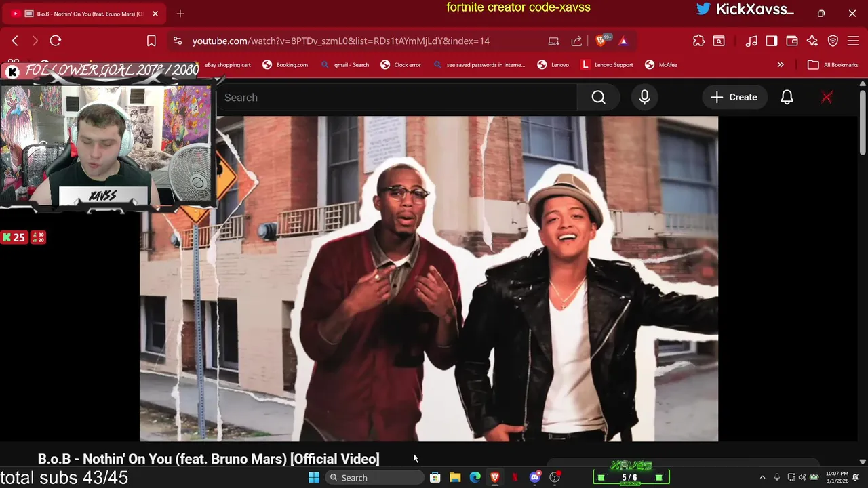Open the Clock error bookmark

coord(401,65)
